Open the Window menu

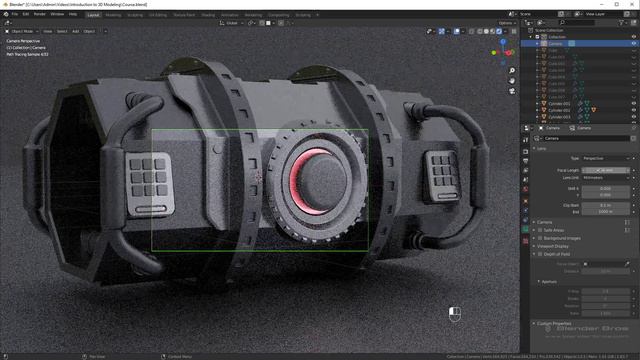click(57, 14)
